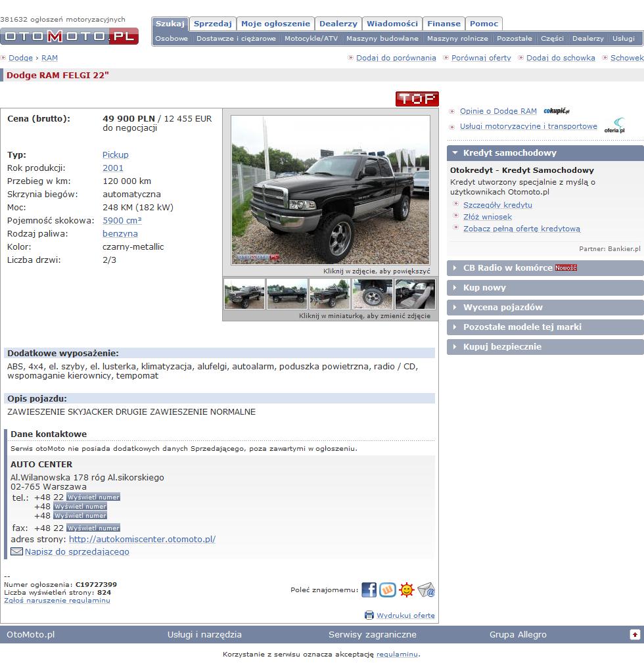Open Usługi motoryzacyjne i transportowe link
This screenshot has height=671, width=644.
[528, 126]
